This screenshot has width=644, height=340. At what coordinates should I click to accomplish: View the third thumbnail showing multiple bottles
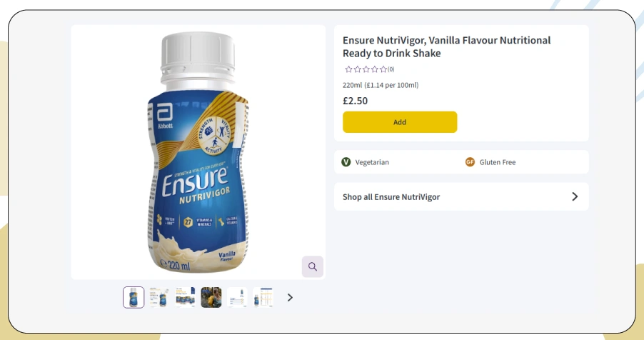[185, 297]
